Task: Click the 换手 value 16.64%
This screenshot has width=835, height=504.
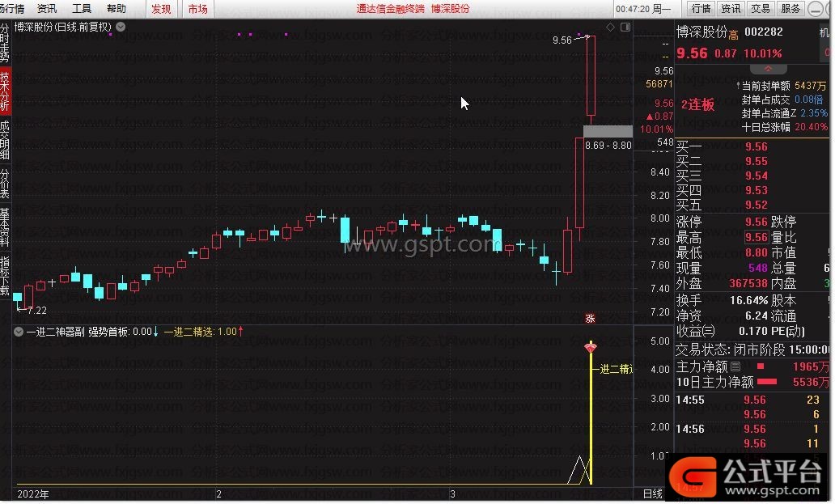Action: point(748,300)
